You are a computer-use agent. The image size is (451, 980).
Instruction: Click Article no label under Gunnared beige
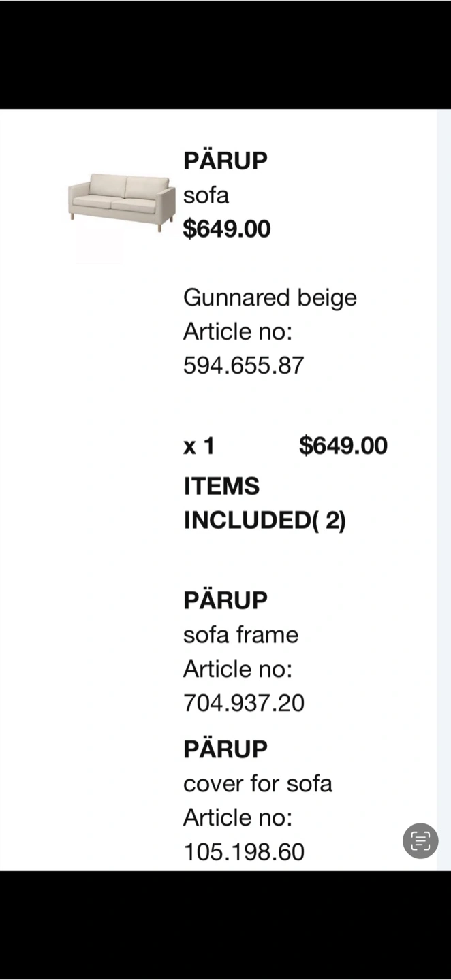tap(237, 331)
